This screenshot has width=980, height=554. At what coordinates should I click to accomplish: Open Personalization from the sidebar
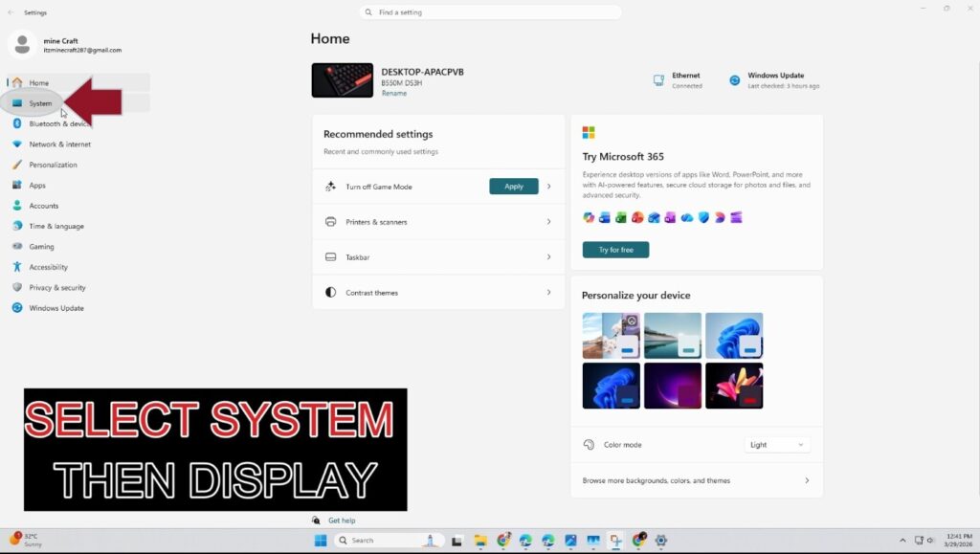point(52,165)
